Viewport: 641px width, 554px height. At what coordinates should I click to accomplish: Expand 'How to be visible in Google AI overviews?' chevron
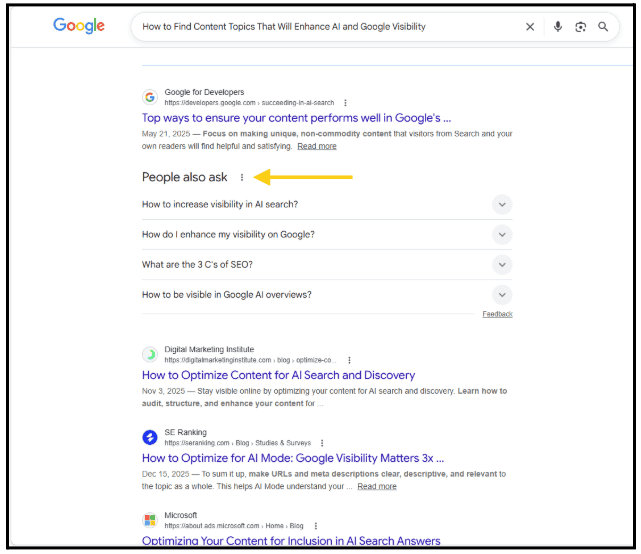pos(502,295)
